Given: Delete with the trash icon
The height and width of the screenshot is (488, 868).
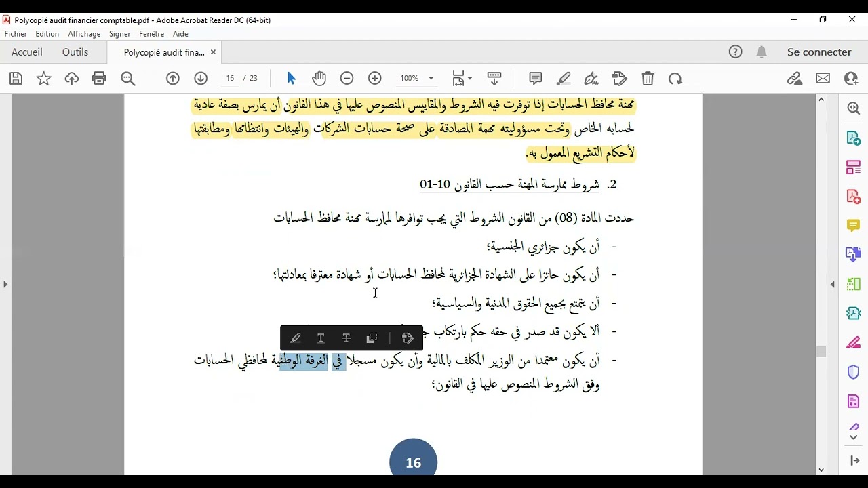Looking at the screenshot, I should (x=648, y=79).
